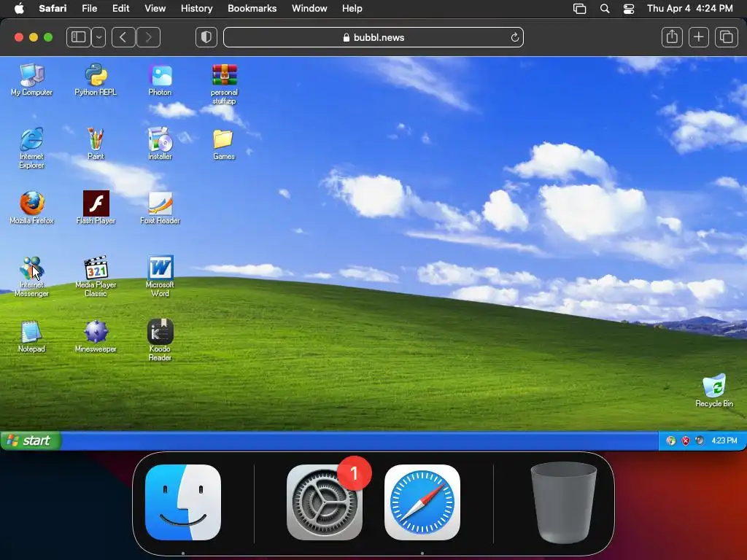747x560 pixels.
Task: Open the Games folder
Action: 224,144
